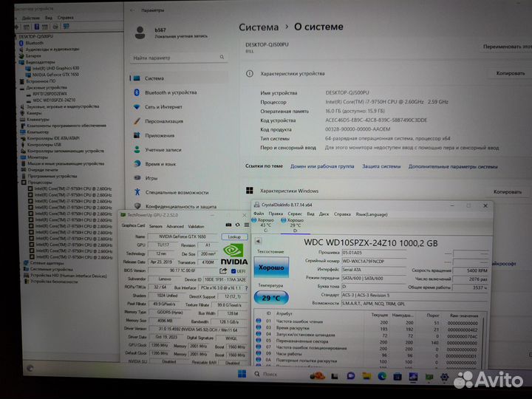Select the Хорошо 29 °C disk D: indicator
The width and height of the screenshot is (532, 399).
tap(294, 225)
